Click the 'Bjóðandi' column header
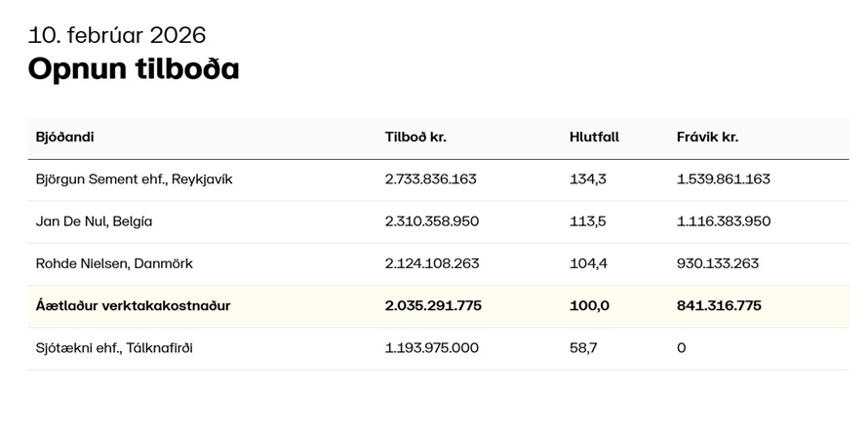Screen dimensions: 868x435 tap(65, 138)
